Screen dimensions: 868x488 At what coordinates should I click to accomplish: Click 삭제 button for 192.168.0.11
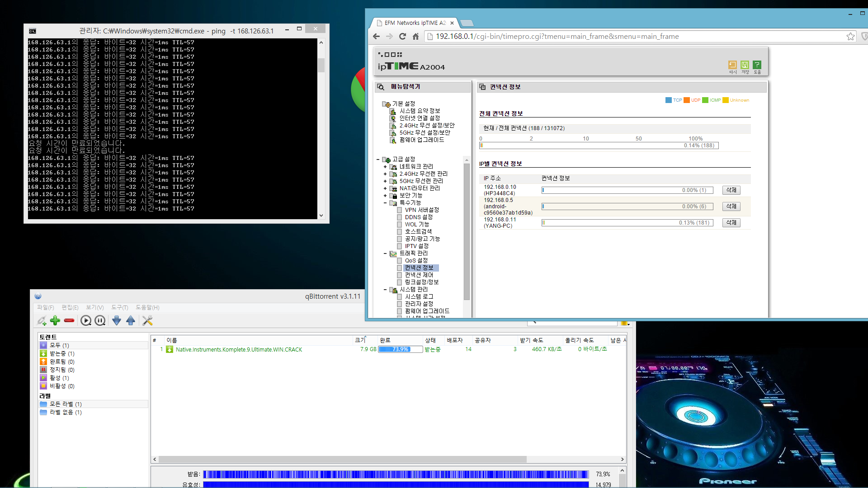pos(731,223)
